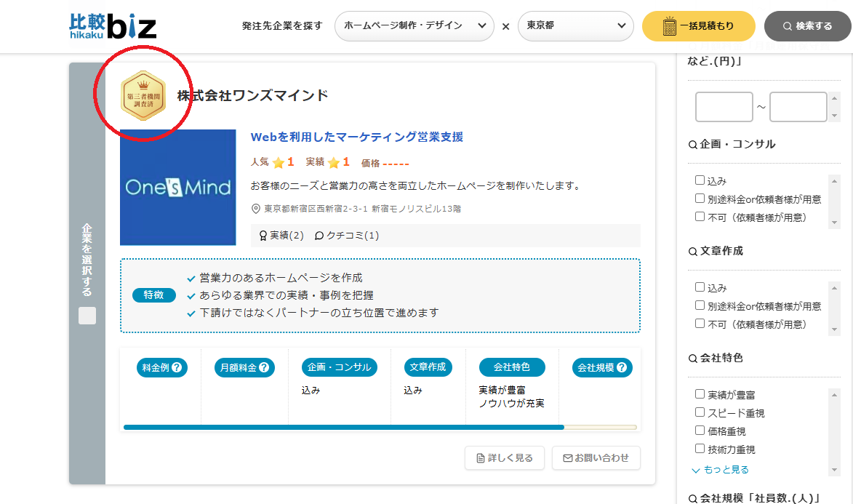Enable スピード重視 filter checkbox
This screenshot has height=504, width=853.
(700, 412)
